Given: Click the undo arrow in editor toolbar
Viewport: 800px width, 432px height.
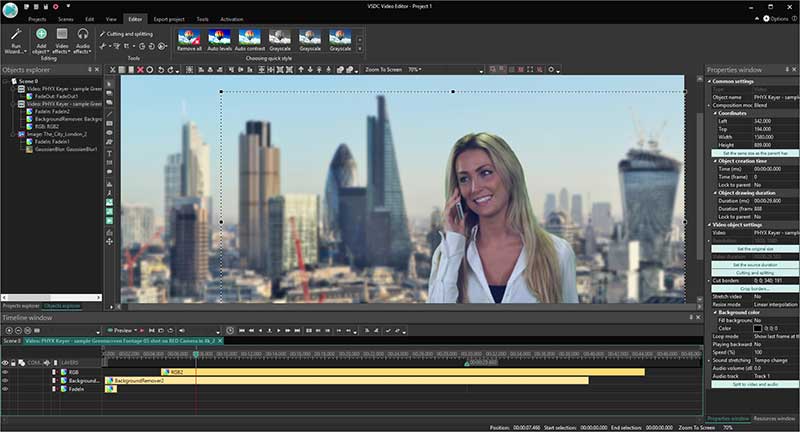Looking at the screenshot, I should coord(161,70).
